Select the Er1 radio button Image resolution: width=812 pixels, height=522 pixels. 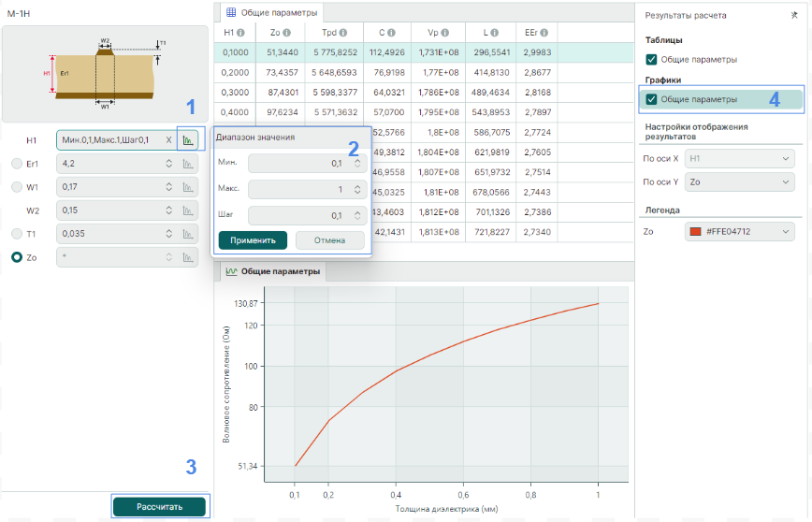[x=17, y=164]
